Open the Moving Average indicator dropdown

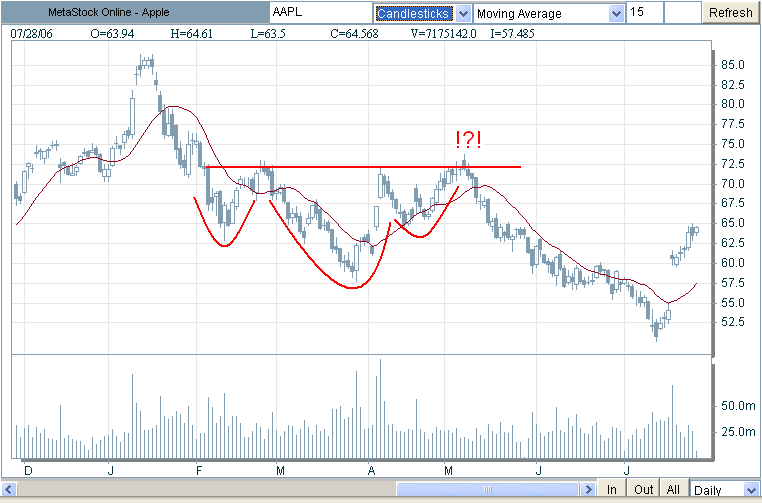click(x=549, y=13)
